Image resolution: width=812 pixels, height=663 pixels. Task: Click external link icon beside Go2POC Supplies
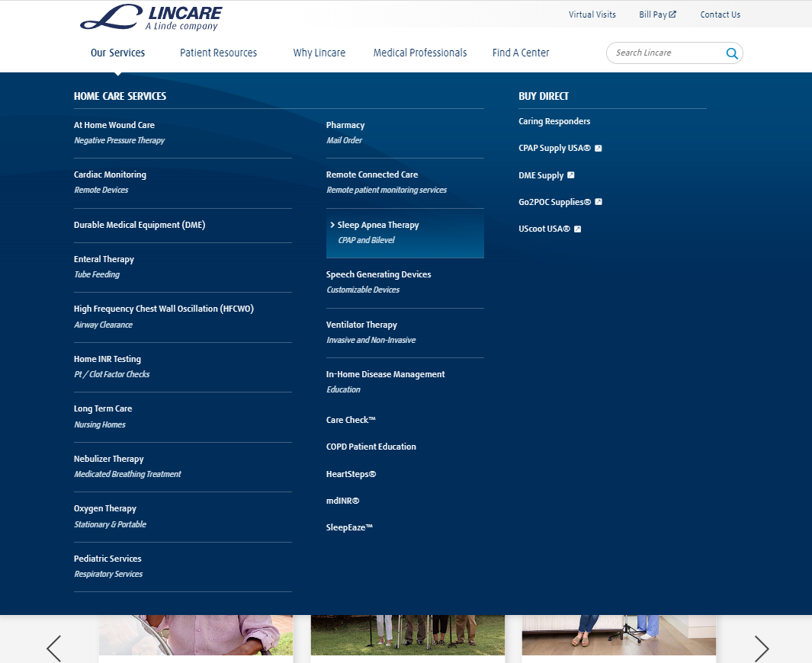tap(599, 202)
